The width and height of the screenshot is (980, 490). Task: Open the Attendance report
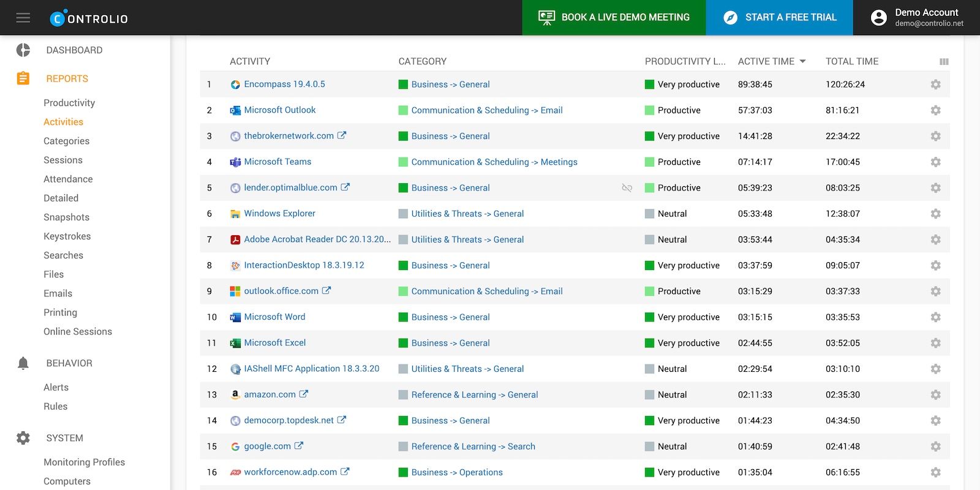68,179
